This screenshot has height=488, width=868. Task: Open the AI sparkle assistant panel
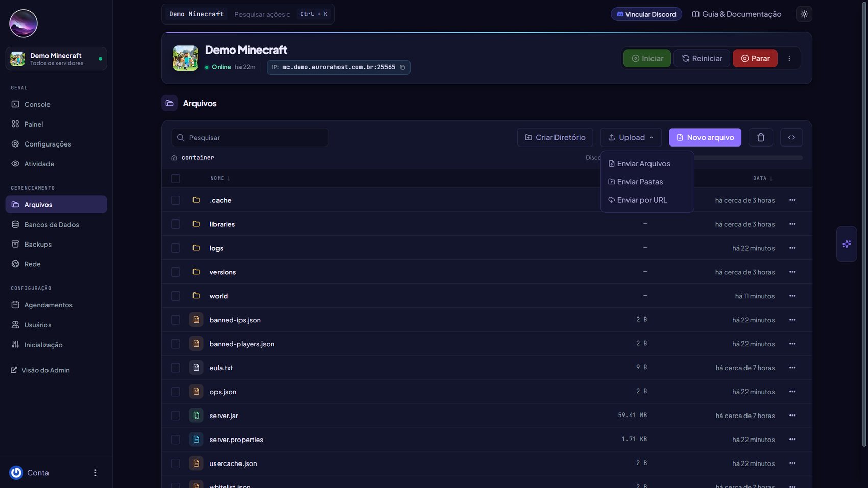(847, 244)
